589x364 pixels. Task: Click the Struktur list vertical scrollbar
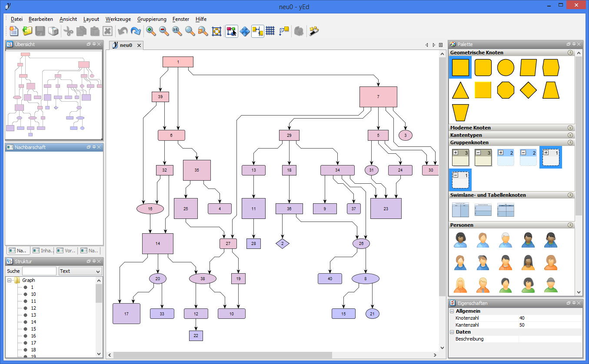(99, 293)
